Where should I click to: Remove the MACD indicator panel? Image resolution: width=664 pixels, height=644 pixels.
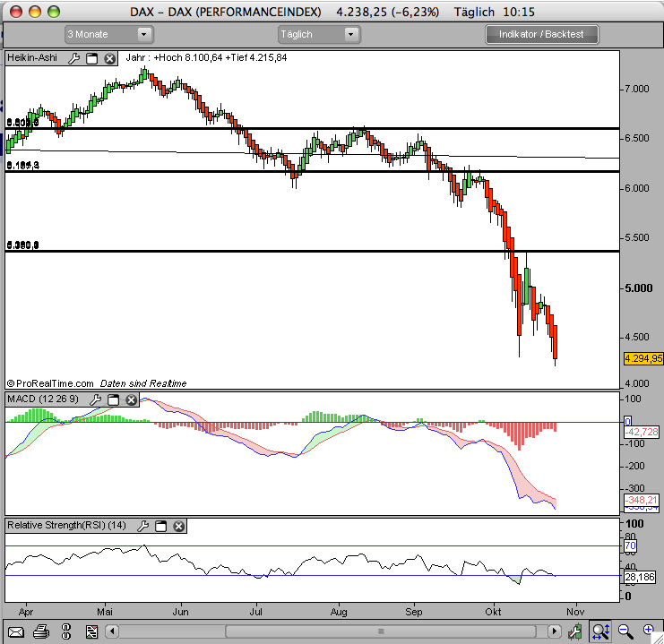(x=131, y=399)
